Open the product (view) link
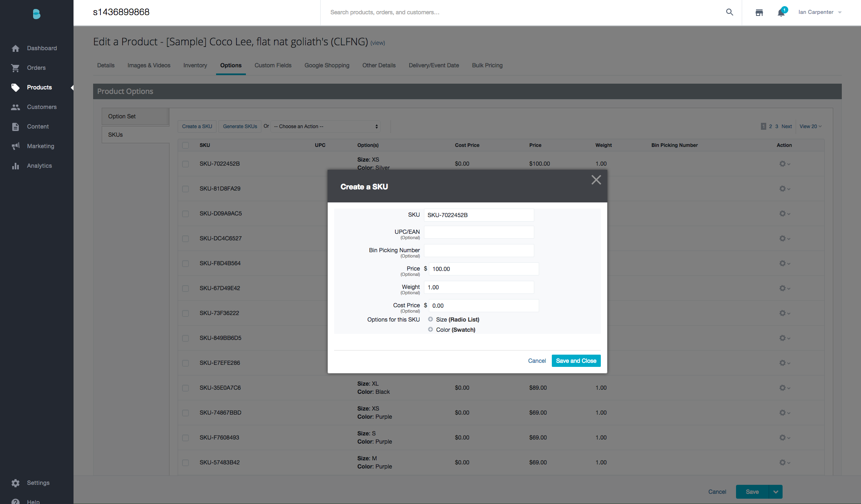 coord(377,43)
